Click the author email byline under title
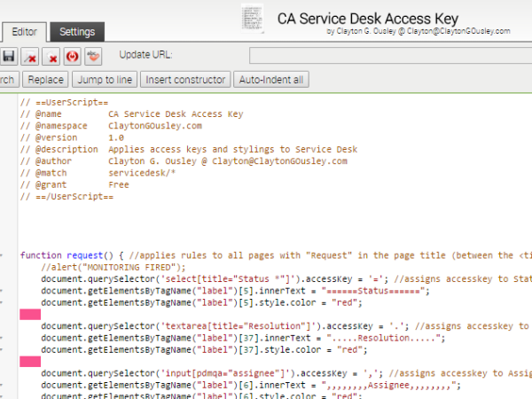532x399 pixels. tap(419, 31)
